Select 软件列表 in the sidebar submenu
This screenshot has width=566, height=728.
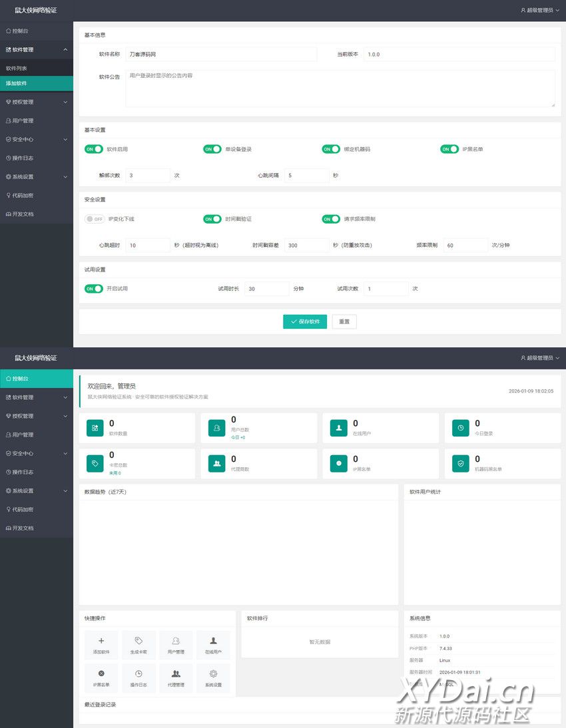17,69
